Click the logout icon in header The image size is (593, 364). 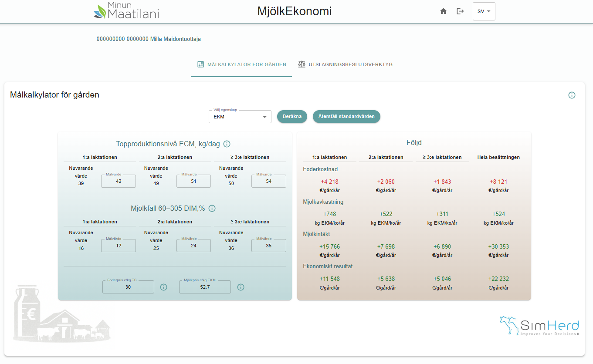point(460,11)
